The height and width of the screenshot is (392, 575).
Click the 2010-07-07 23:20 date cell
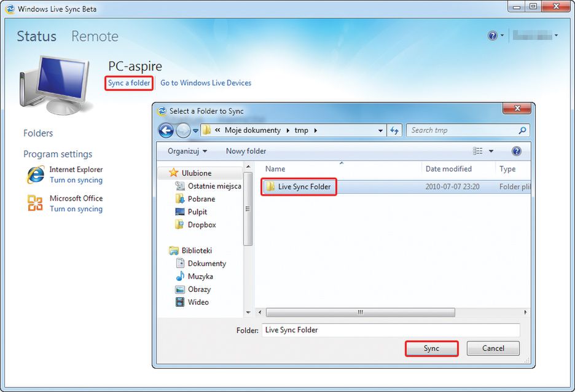452,187
